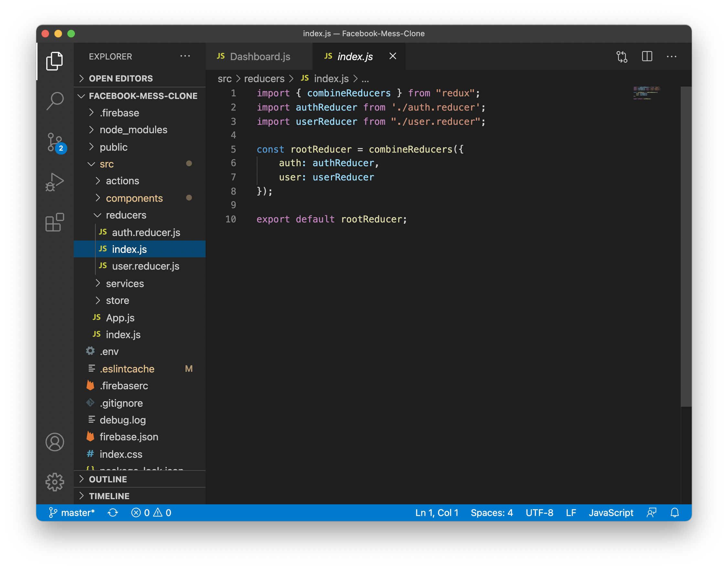The height and width of the screenshot is (569, 728).
Task: Expand the components folder
Action: click(x=139, y=198)
